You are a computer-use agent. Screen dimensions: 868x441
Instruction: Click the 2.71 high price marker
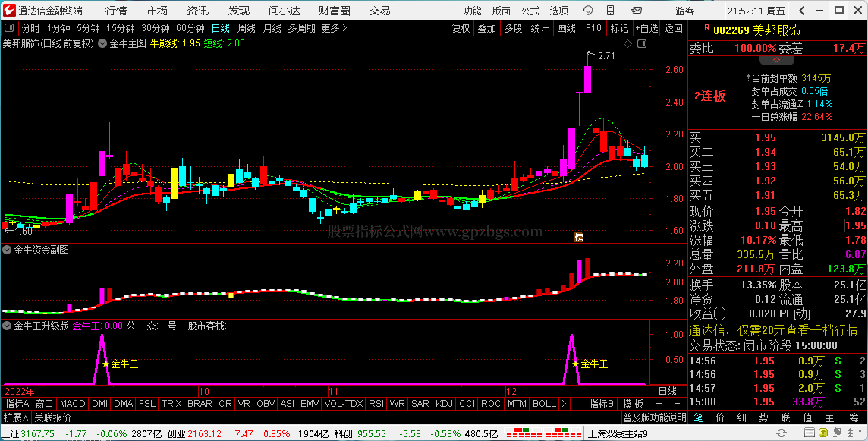click(606, 56)
